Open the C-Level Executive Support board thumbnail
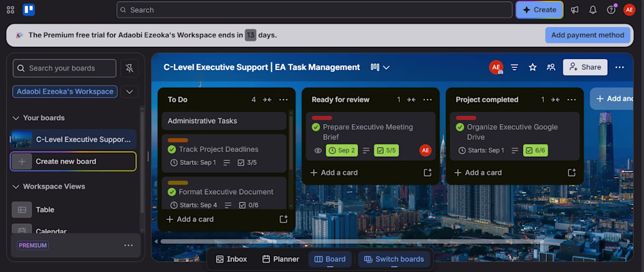The height and width of the screenshot is (272, 644). pos(22,139)
